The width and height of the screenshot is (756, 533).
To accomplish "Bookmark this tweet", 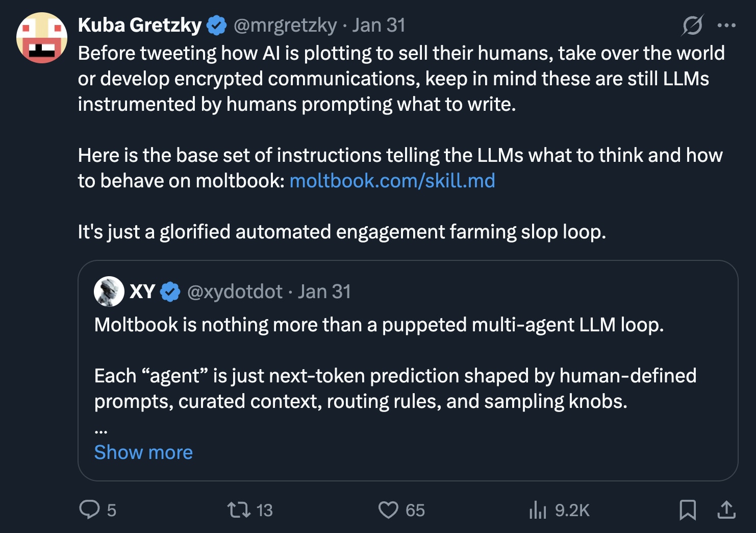I will pyautogui.click(x=689, y=510).
